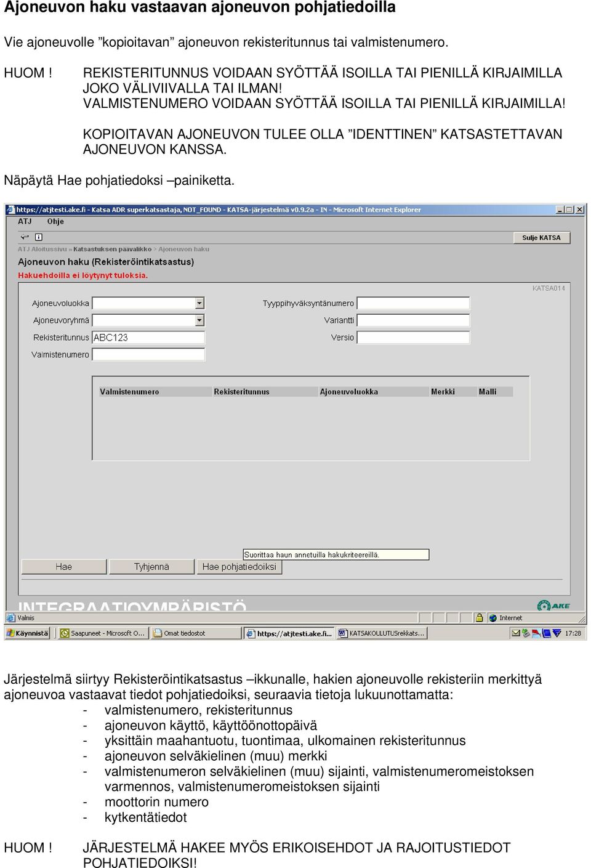
Task: Click the line "Näpäytä Hae pohjatiedoksi –painiketta."
Action: coord(119,180)
